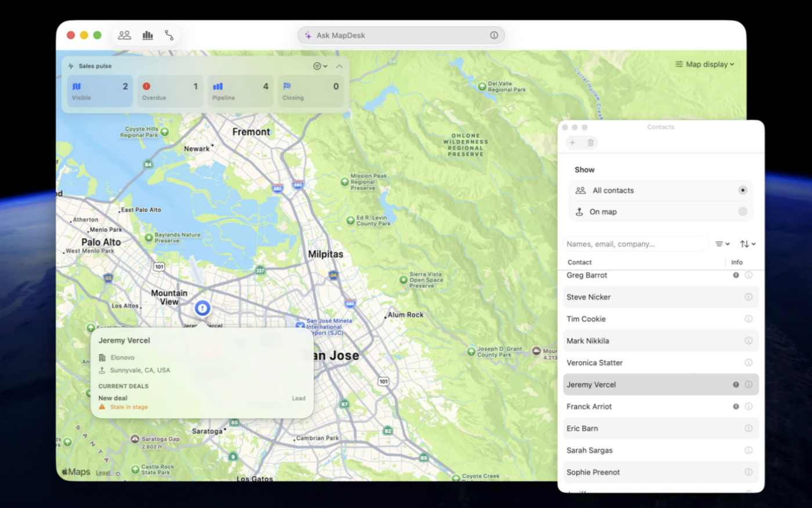Open Veronica Statter's info icon
The height and width of the screenshot is (508, 812).
(748, 363)
